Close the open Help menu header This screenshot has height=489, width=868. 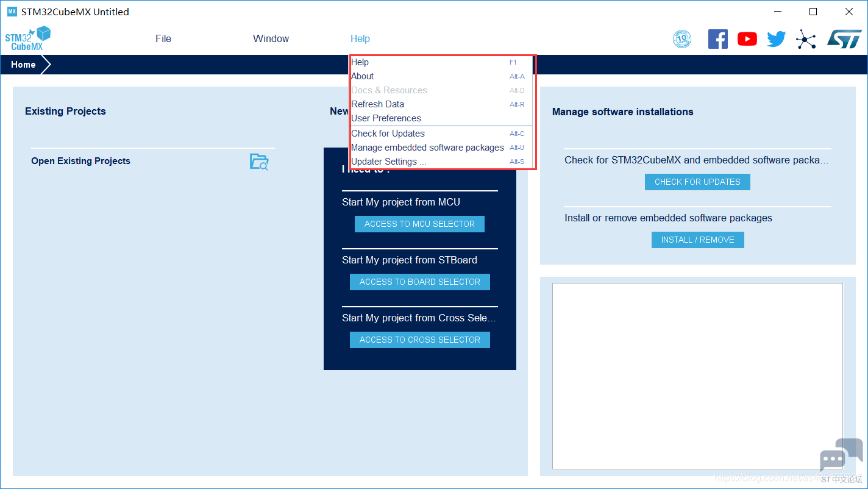click(360, 38)
